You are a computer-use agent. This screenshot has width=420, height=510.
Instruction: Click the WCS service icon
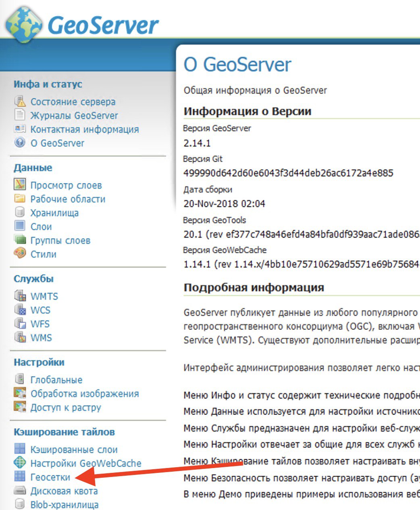tap(20, 309)
